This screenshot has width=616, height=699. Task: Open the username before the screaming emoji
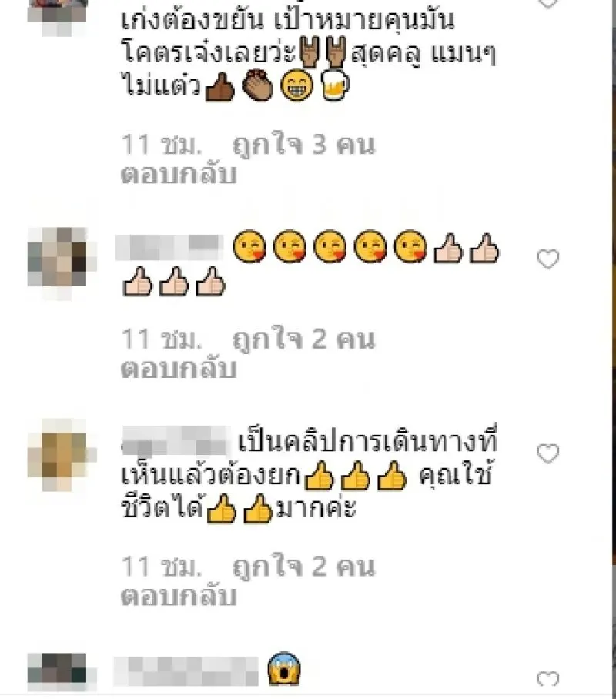(186, 671)
